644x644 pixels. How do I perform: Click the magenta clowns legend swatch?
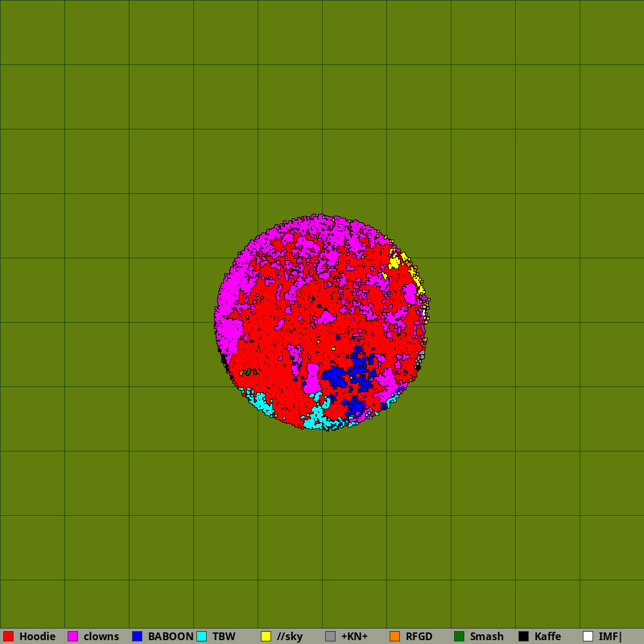pyautogui.click(x=73, y=636)
